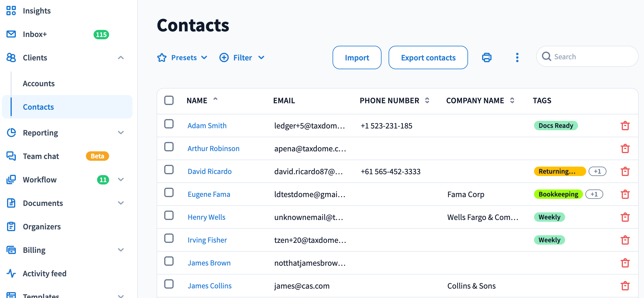Open the Presets dropdown
The width and height of the screenshot is (644, 298).
click(182, 57)
